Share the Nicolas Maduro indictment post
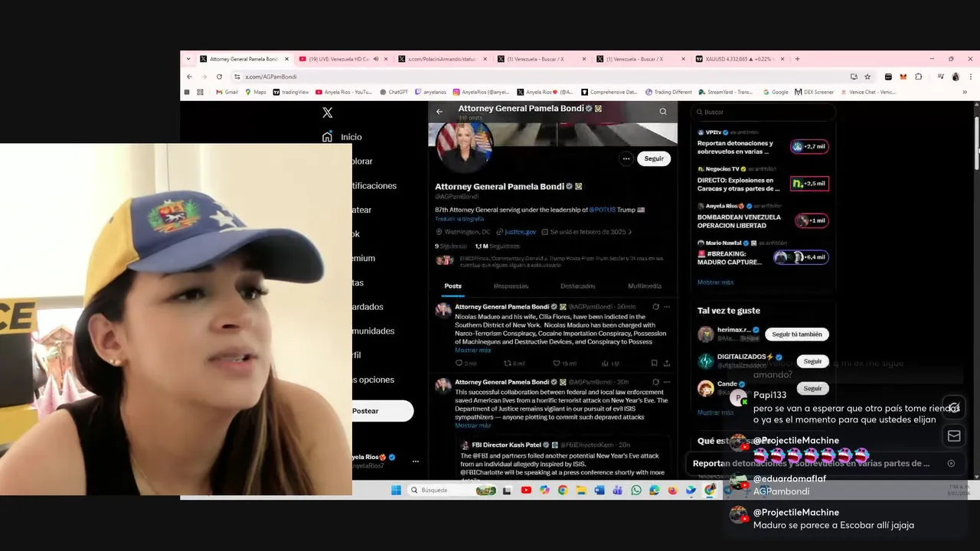This screenshot has width=980, height=551. tap(666, 364)
